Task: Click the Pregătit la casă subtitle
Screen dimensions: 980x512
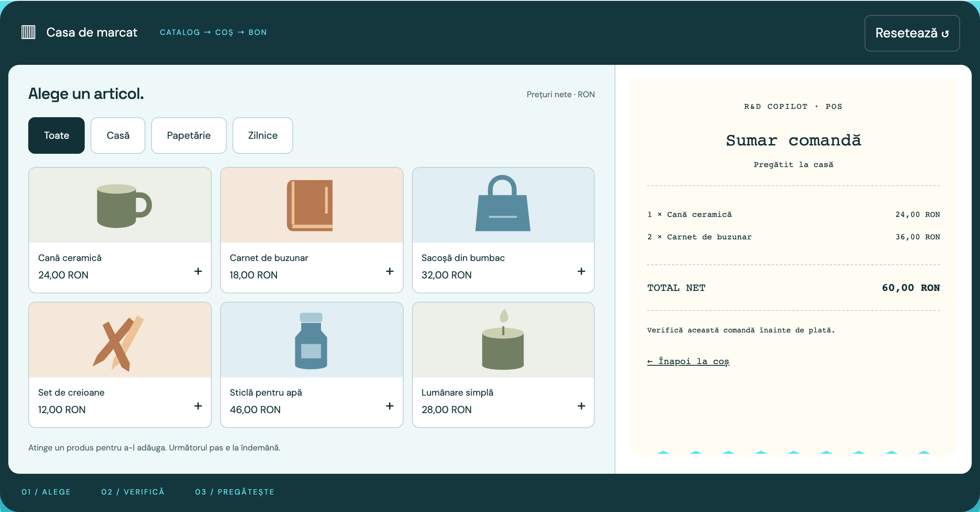Action: (794, 165)
